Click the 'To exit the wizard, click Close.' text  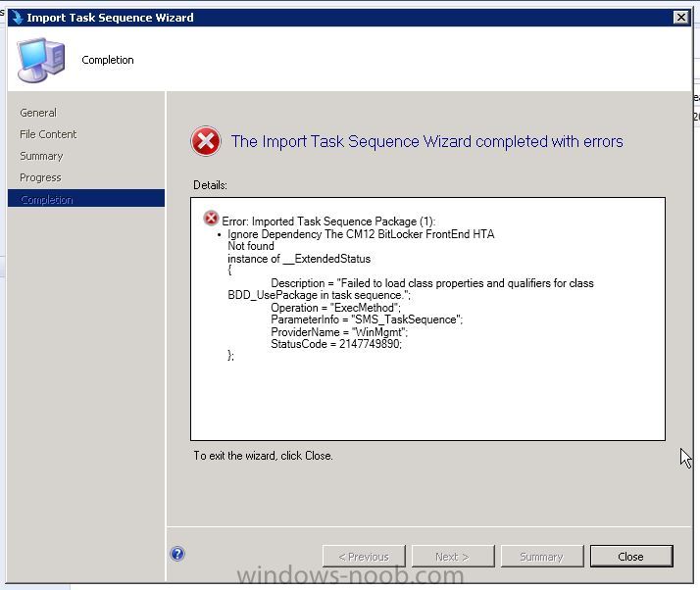(264, 456)
